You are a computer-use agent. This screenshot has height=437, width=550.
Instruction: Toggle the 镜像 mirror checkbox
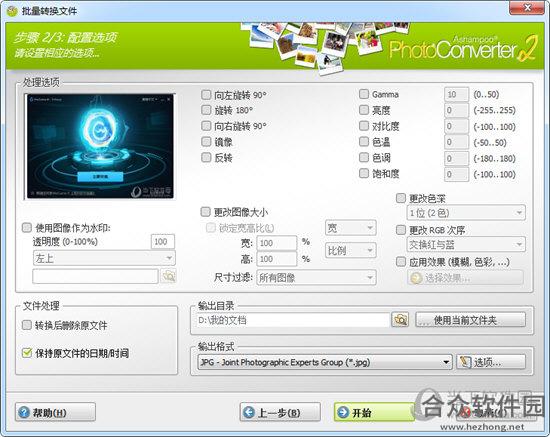206,142
